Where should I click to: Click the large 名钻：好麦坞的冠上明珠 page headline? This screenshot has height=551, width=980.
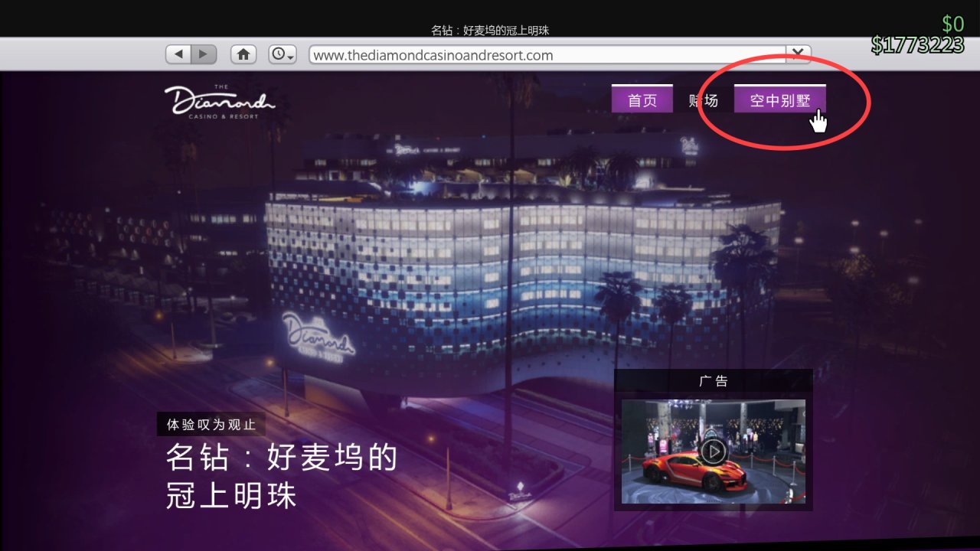(282, 477)
